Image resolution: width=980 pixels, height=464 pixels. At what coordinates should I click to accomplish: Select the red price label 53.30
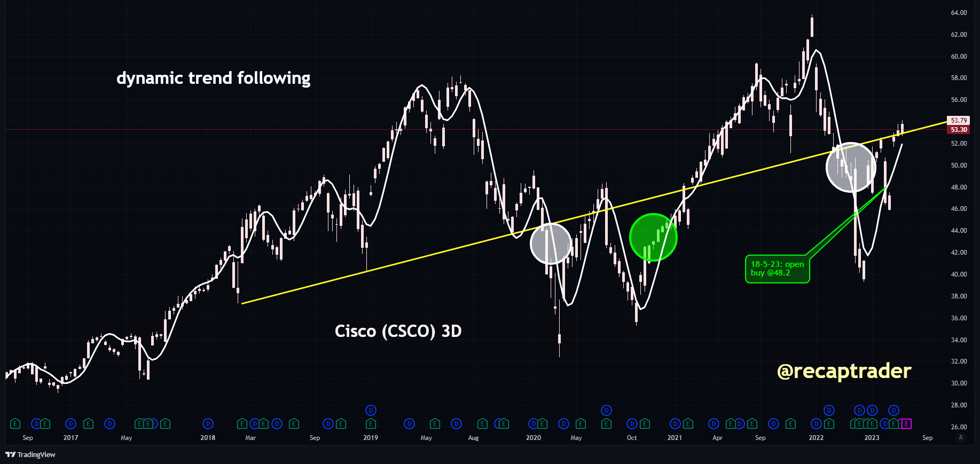pos(959,130)
